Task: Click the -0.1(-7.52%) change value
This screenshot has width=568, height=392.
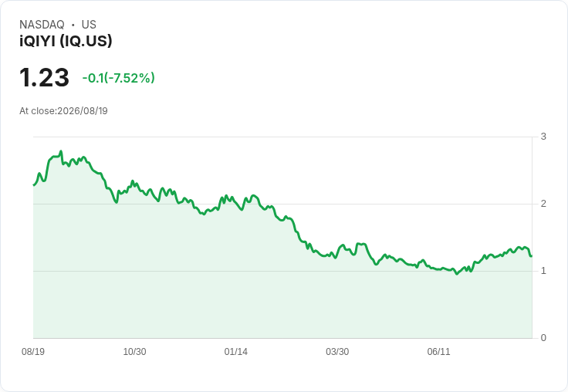Action: point(118,78)
